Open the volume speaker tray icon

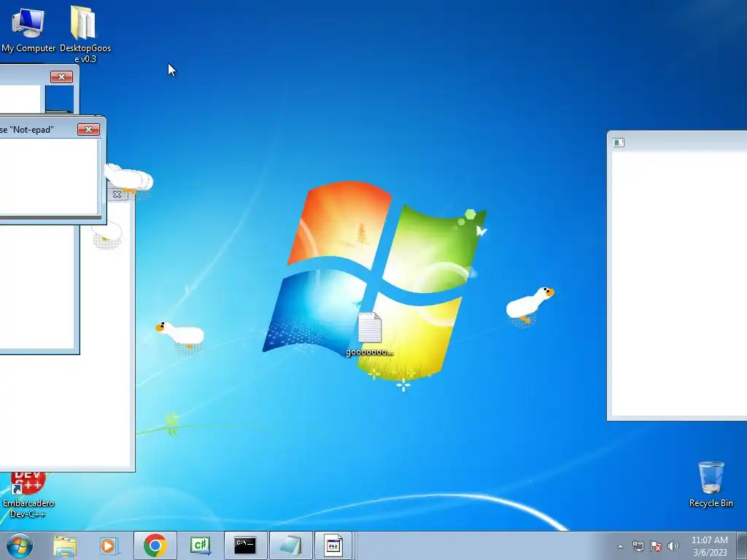(x=673, y=546)
